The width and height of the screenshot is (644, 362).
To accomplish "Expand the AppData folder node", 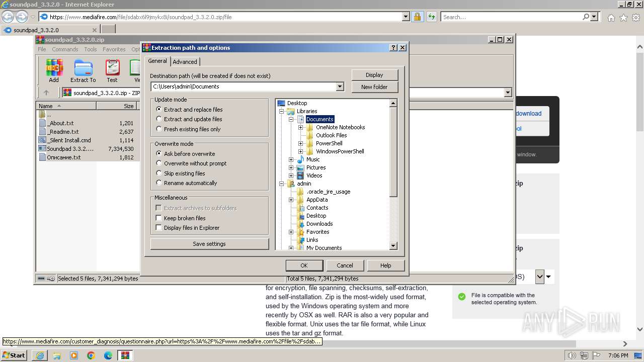I will coord(291,200).
